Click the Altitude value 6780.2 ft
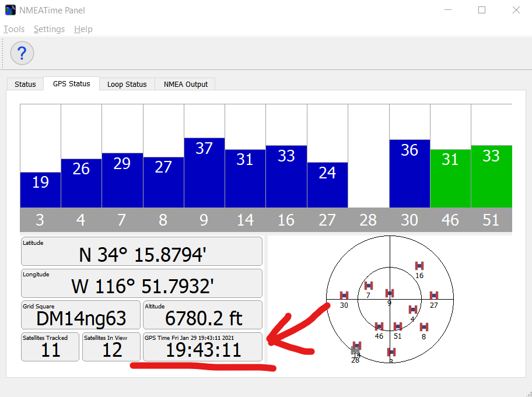This screenshot has height=397, width=532. pos(204,318)
